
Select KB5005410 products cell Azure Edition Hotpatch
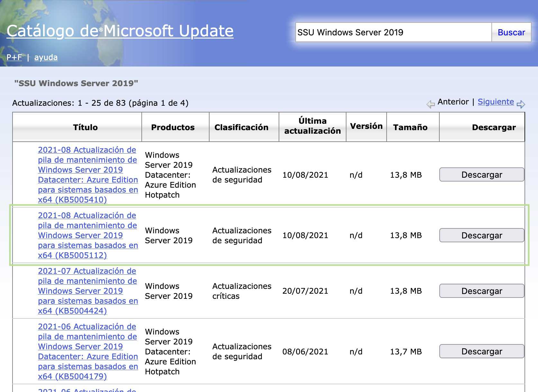click(170, 175)
